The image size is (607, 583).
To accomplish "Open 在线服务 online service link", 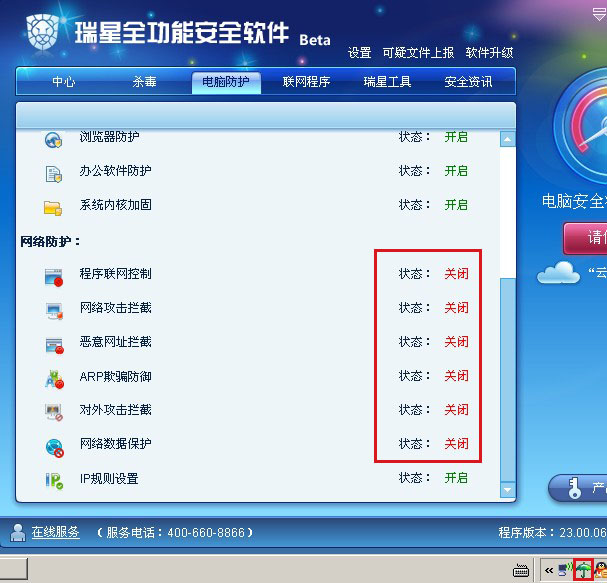I will [55, 532].
